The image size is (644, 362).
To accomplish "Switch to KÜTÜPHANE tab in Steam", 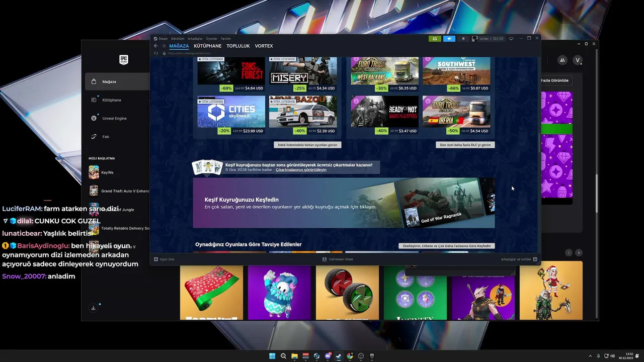I will tap(208, 46).
